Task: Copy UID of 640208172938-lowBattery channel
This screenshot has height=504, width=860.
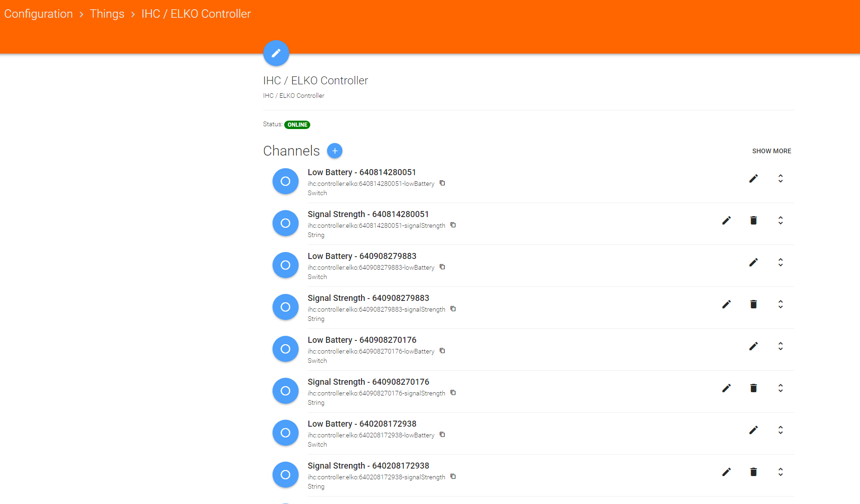Action: 443,435
